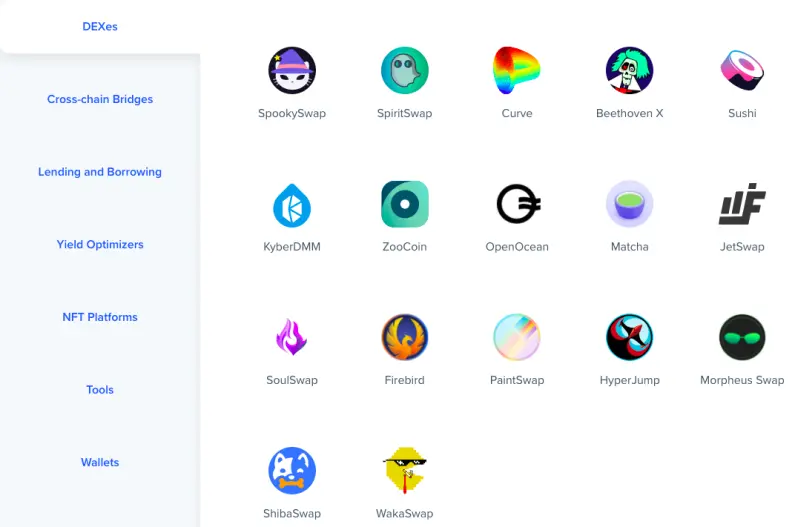The width and height of the screenshot is (795, 527).
Task: Click the SpiritSwap name link
Action: click(405, 114)
